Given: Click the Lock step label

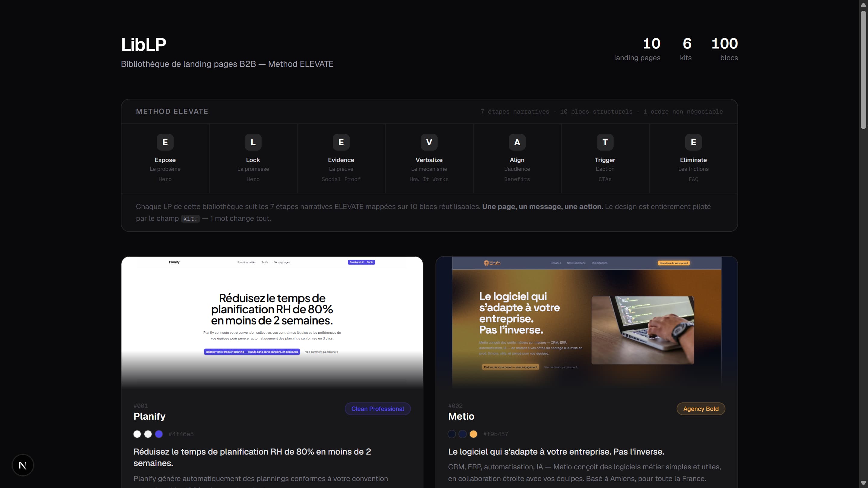Looking at the screenshot, I should [x=253, y=160].
